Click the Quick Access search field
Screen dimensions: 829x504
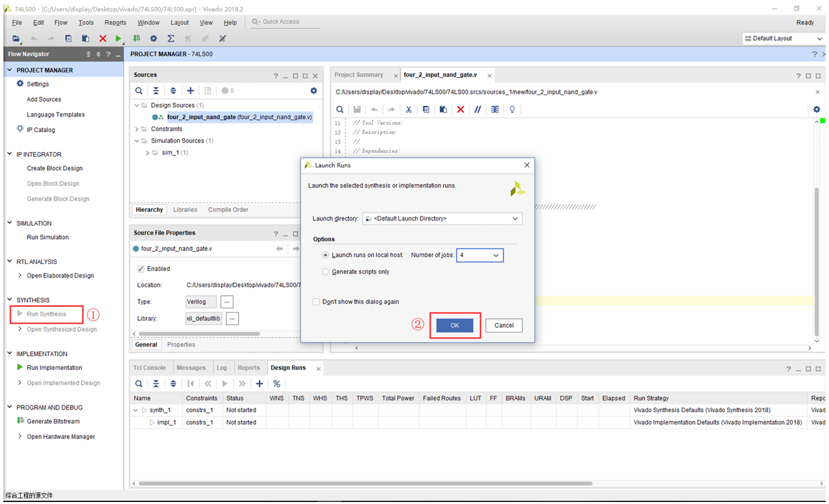tap(285, 22)
